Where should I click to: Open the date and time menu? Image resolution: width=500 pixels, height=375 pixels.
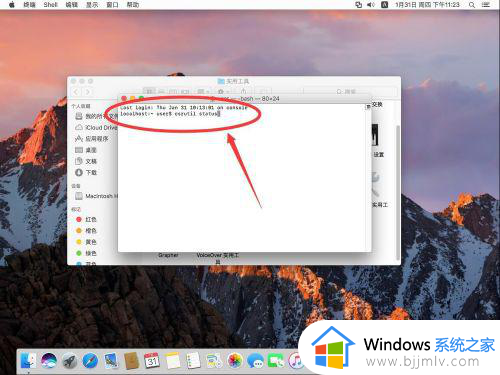click(427, 5)
